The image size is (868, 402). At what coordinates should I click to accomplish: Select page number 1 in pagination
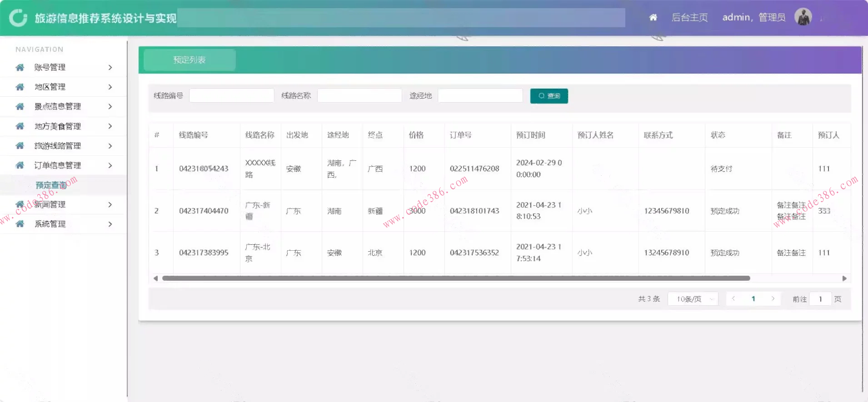753,298
